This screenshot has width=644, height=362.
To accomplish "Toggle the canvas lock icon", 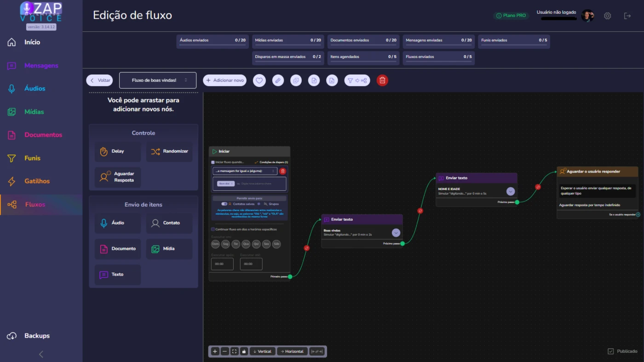I will [x=244, y=351].
